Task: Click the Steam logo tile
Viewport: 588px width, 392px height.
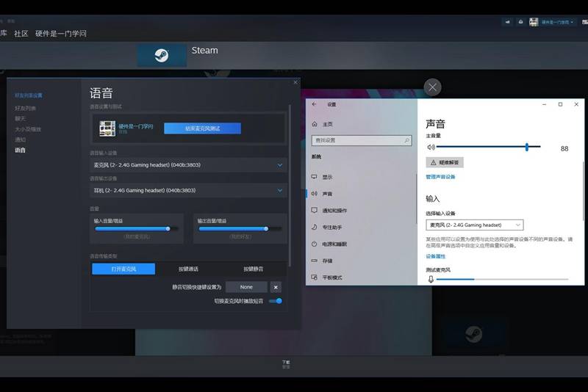Action: coord(162,55)
